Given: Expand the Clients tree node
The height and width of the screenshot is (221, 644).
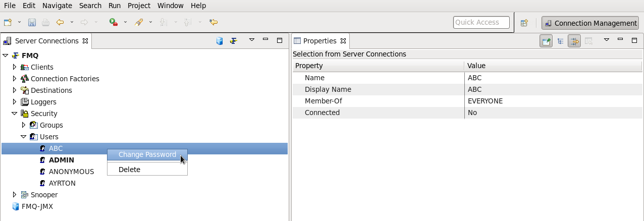Looking at the screenshot, I should coord(15,67).
